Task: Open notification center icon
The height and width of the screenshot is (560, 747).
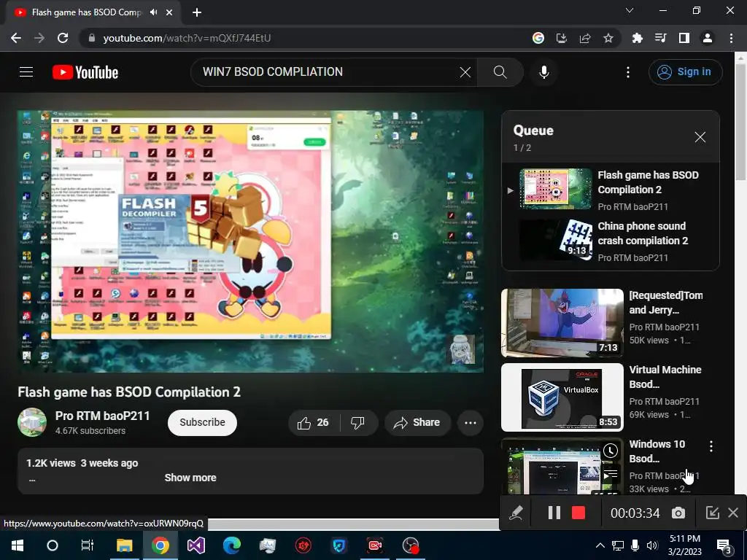Action: click(x=724, y=546)
